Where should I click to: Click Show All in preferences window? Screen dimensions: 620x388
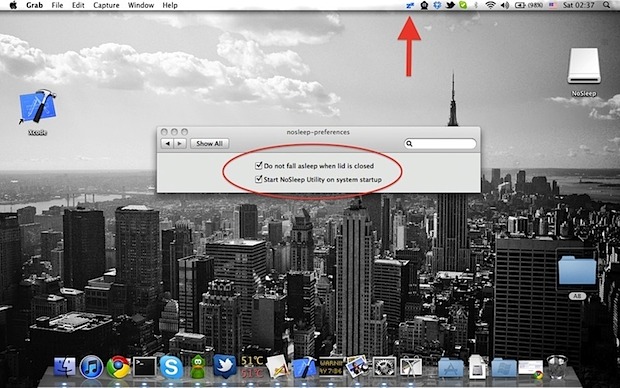(x=210, y=144)
